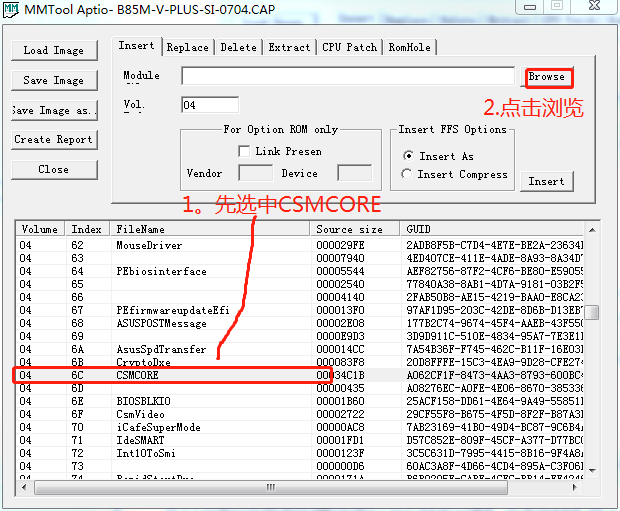Select the CSMCORE module row
The width and height of the screenshot is (620, 511).
[x=300, y=375]
